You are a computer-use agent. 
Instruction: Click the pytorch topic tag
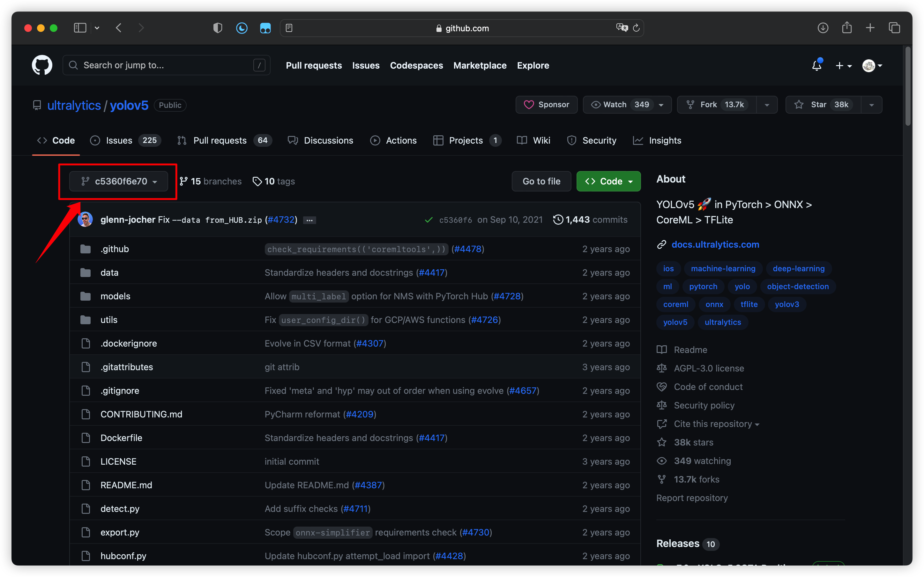pos(703,286)
